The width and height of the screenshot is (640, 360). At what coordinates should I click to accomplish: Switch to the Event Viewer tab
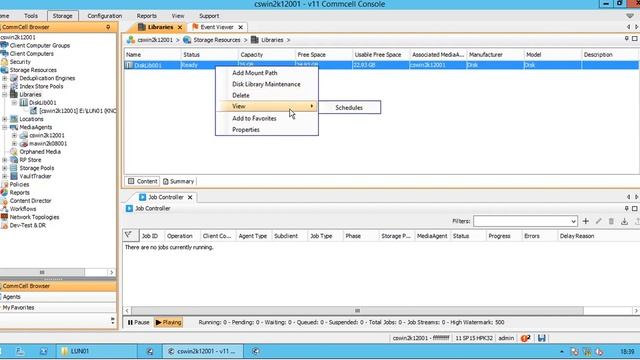217,27
